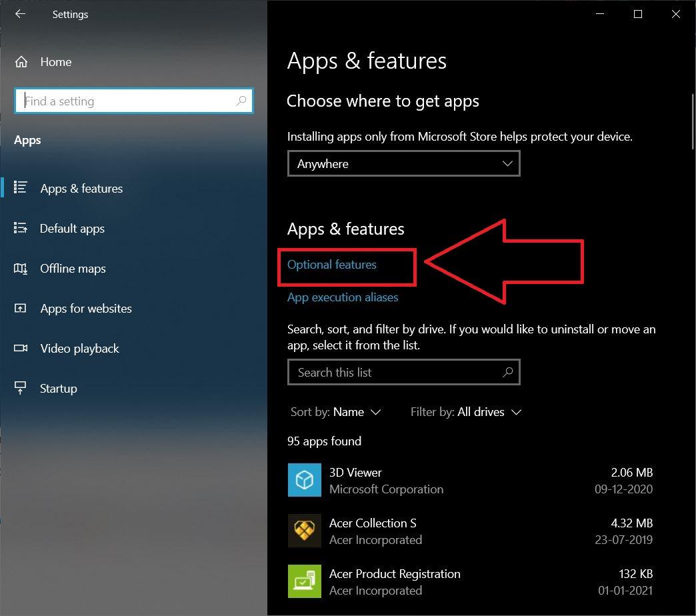
Task: Click the 23-07-2019 install date
Action: click(623, 539)
